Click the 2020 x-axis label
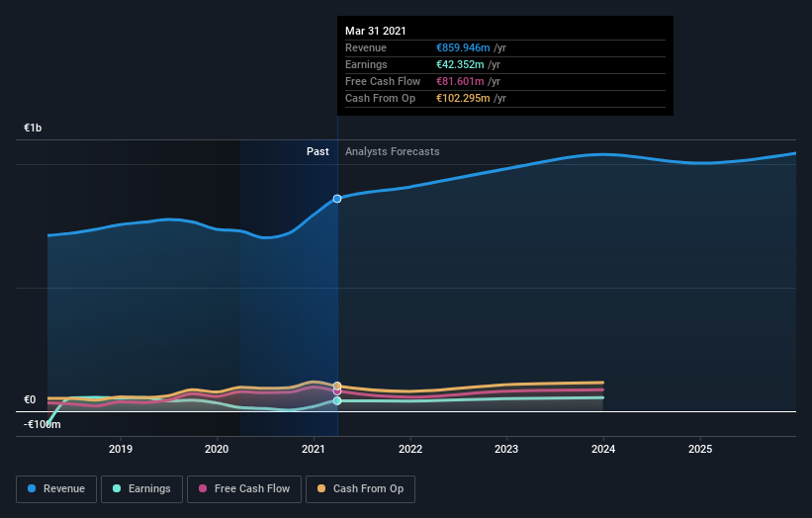The height and width of the screenshot is (518, 812). pyautogui.click(x=217, y=449)
